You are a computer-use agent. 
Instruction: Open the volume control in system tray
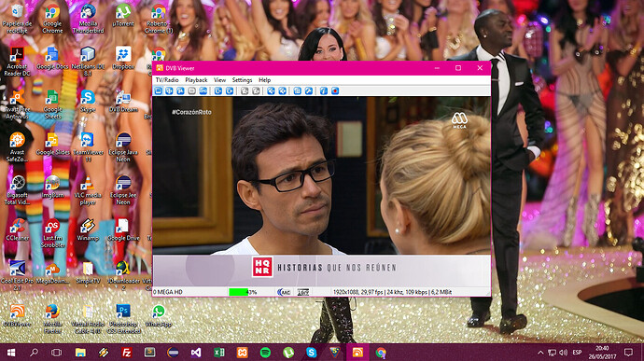click(x=564, y=353)
